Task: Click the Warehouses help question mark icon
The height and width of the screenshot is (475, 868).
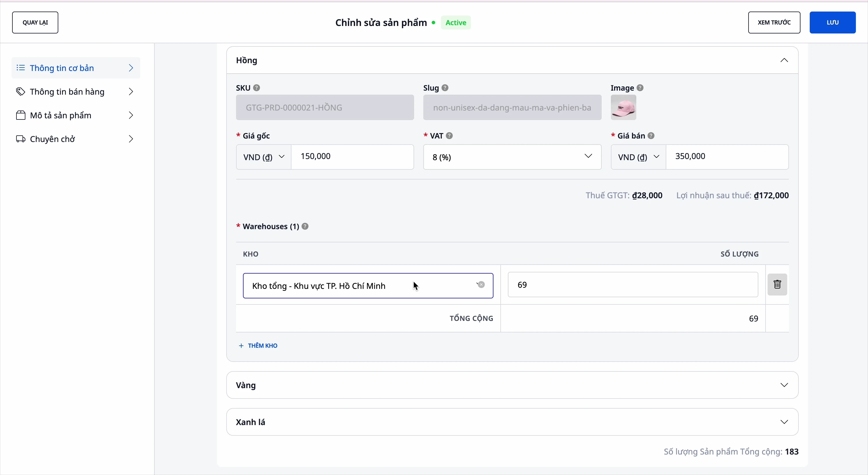Action: 305,226
